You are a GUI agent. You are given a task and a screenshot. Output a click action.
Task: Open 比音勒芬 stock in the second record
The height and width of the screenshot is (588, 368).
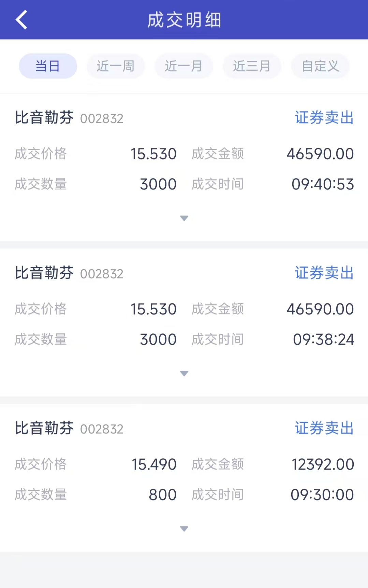(x=44, y=273)
